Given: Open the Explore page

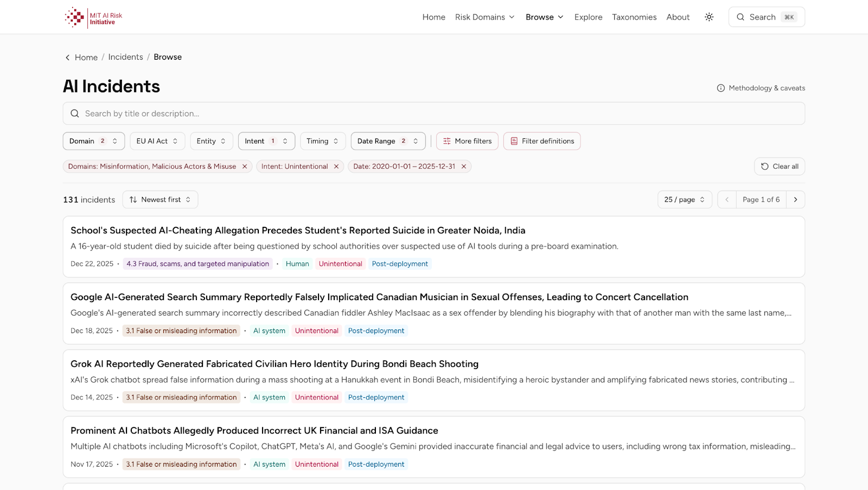Looking at the screenshot, I should (588, 17).
